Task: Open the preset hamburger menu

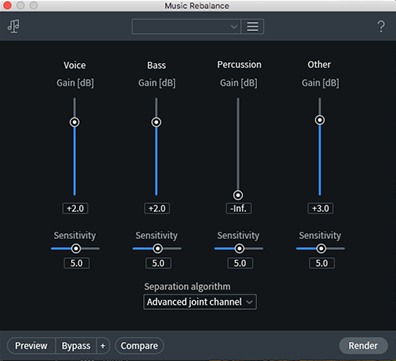Action: (x=252, y=27)
